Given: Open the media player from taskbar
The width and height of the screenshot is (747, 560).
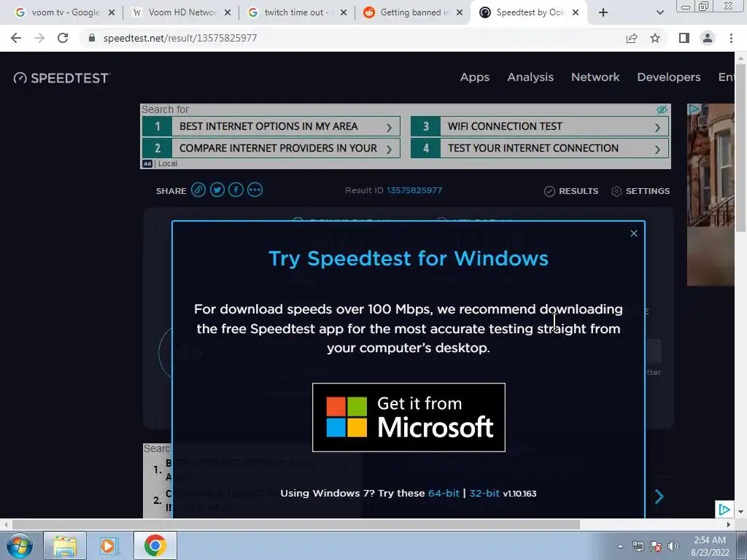Looking at the screenshot, I should pos(109,545).
